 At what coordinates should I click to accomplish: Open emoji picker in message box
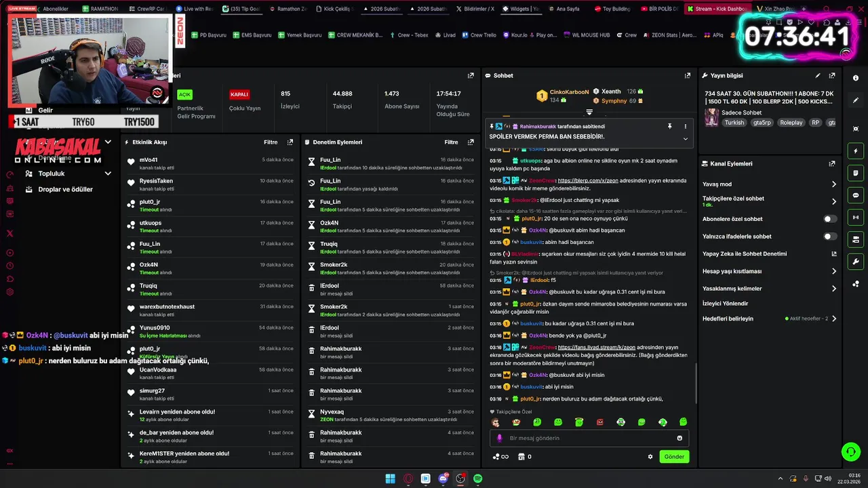point(679,438)
